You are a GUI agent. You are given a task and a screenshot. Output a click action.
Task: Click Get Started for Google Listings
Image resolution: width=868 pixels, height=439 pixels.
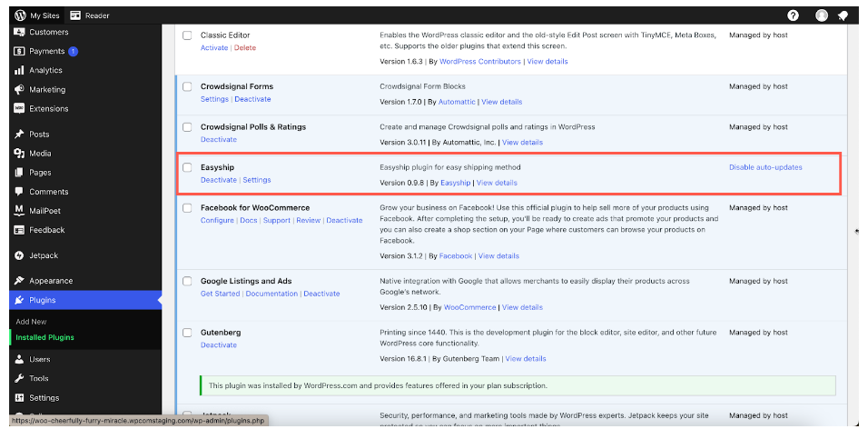pyautogui.click(x=221, y=294)
